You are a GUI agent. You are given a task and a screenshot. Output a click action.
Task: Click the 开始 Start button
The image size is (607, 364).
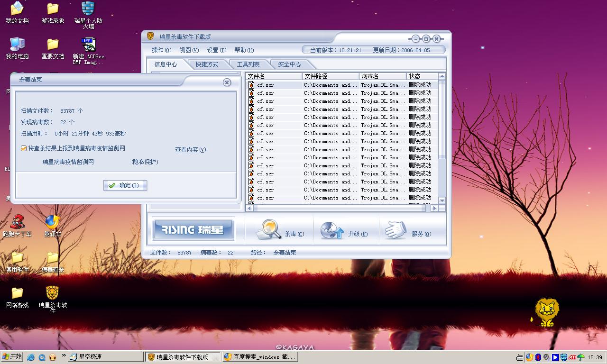[x=12, y=357]
